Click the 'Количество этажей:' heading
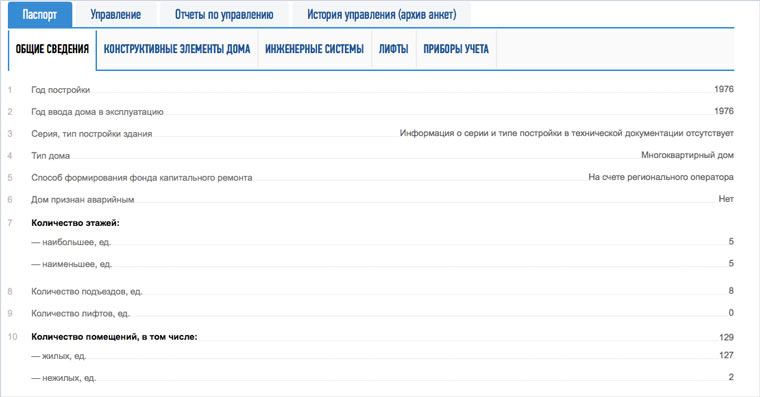The image size is (760, 397). 75,223
